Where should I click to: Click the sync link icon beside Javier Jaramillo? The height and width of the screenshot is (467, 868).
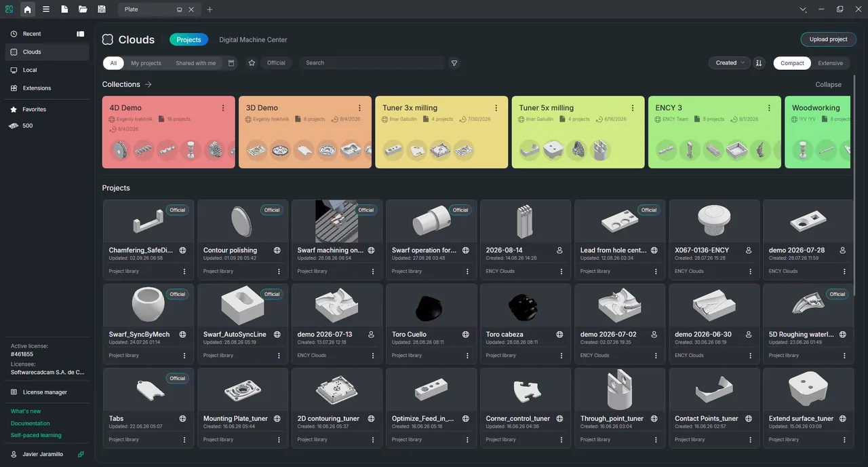click(x=81, y=454)
